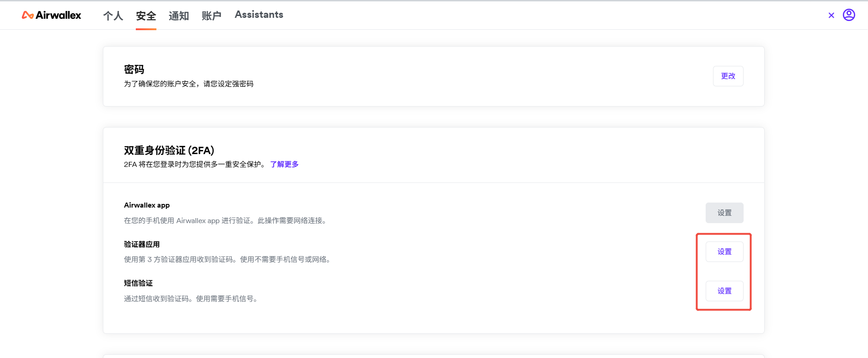Click the Airwallex logo icon

27,15
